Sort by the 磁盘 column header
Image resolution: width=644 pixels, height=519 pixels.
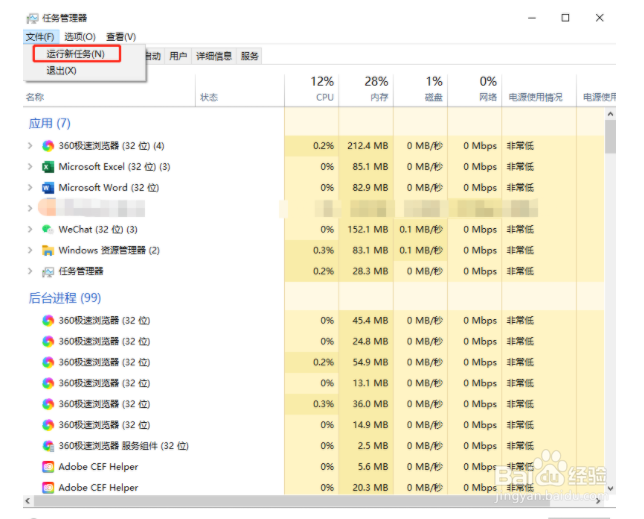[x=421, y=90]
